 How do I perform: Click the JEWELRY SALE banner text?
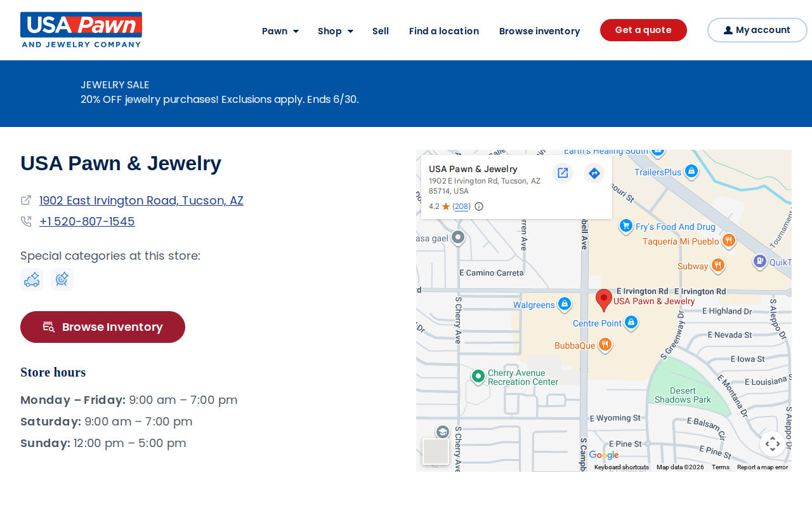(x=115, y=84)
